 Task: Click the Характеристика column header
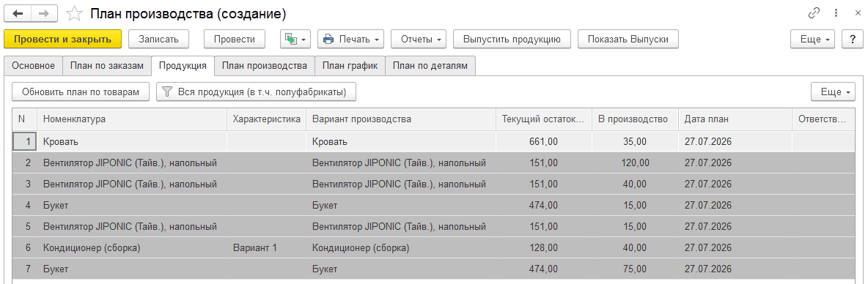[266, 119]
